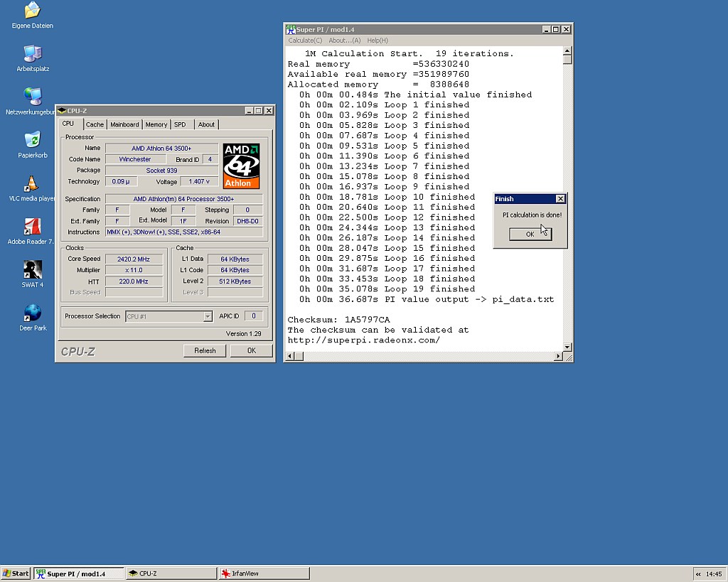
Task: Click the Super PI vertical scrollbar up arrow
Action: (x=567, y=50)
